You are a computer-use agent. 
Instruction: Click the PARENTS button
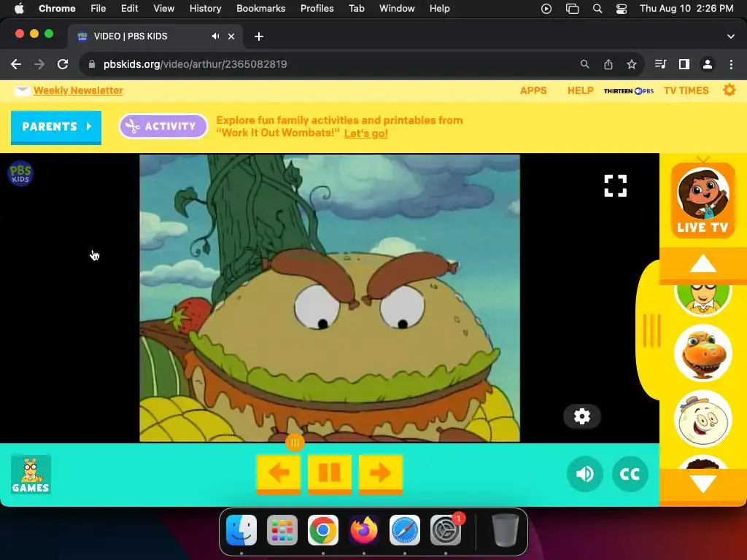tap(55, 127)
